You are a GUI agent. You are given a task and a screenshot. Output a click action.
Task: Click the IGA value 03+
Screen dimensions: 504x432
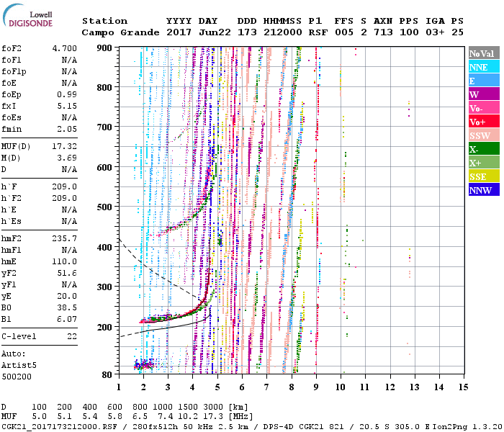(435, 32)
